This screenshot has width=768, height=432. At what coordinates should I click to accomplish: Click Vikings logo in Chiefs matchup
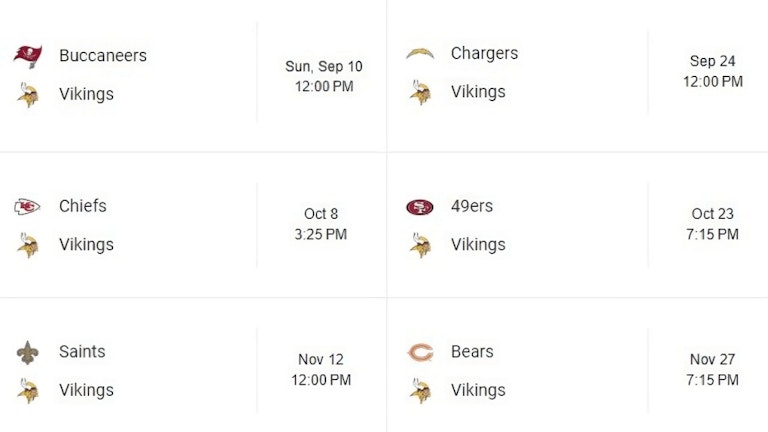28,245
